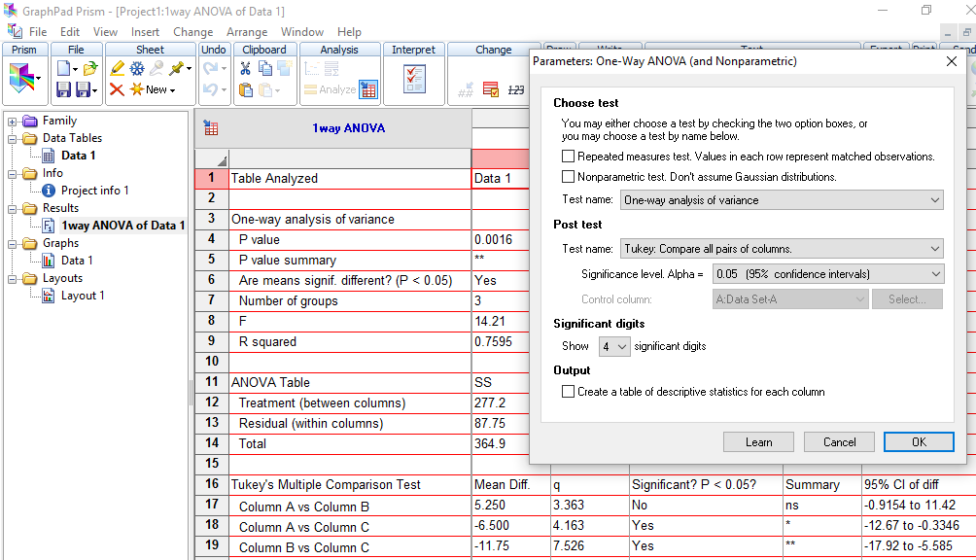Close the Parameters One-Way ANOVA dialog

point(952,61)
